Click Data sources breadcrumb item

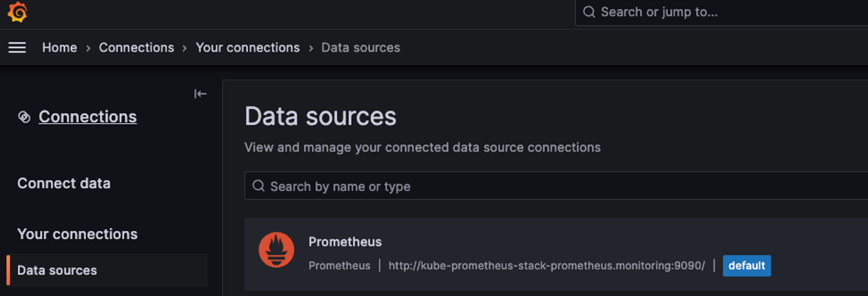(361, 47)
